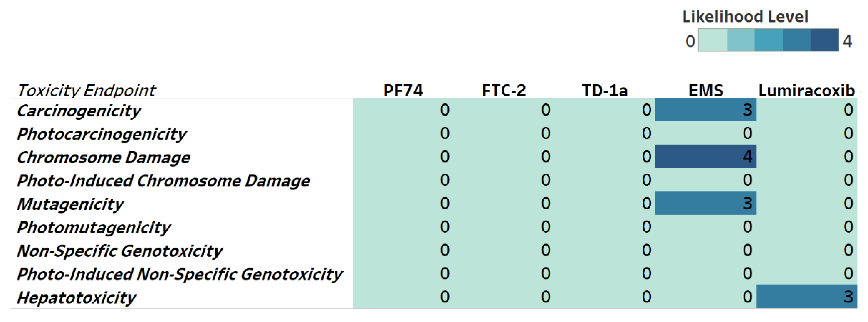The height and width of the screenshot is (322, 868).
Task: Click the darkest swatch in the Likelihood Level legend
Action: point(824,40)
